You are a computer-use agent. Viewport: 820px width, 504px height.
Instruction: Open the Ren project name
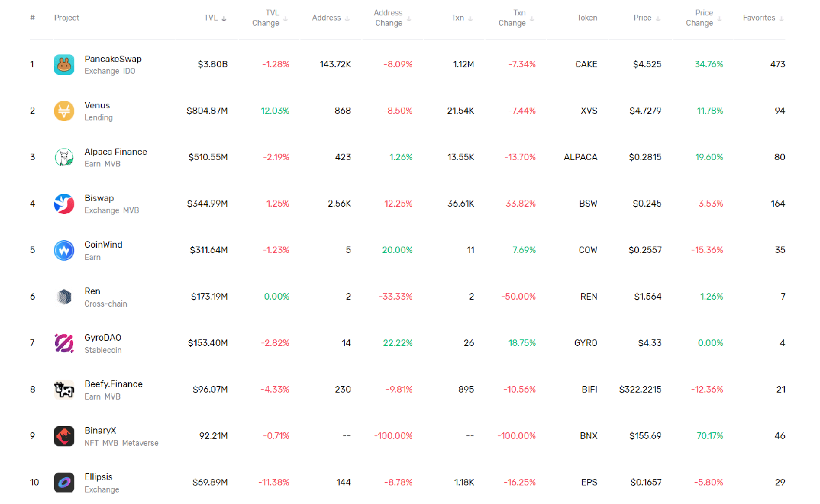pos(92,291)
